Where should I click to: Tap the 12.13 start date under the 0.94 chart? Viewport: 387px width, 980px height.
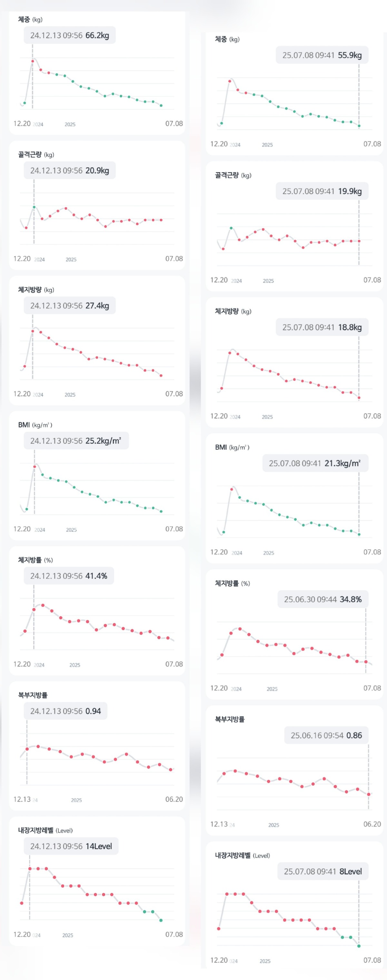click(22, 799)
